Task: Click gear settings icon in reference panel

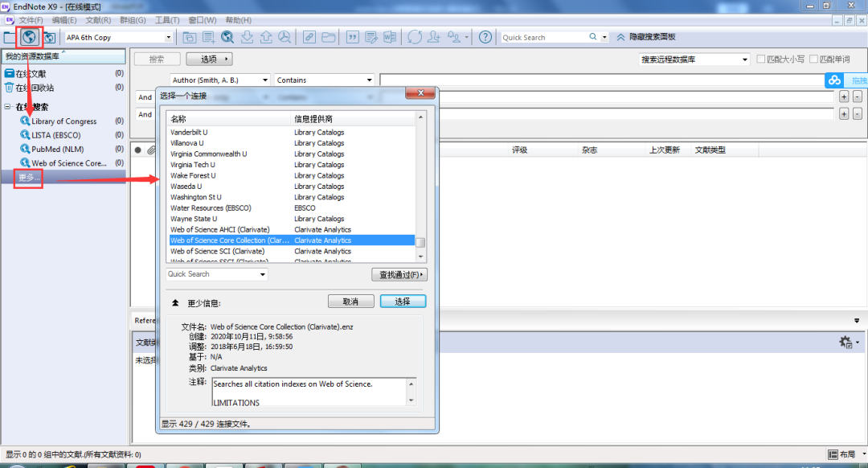Action: click(845, 343)
